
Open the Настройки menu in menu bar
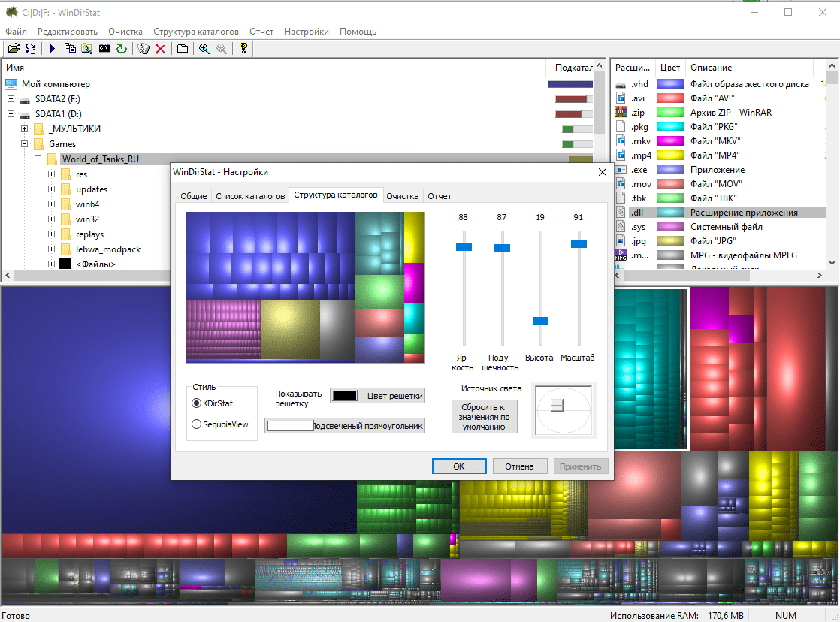pyautogui.click(x=306, y=32)
